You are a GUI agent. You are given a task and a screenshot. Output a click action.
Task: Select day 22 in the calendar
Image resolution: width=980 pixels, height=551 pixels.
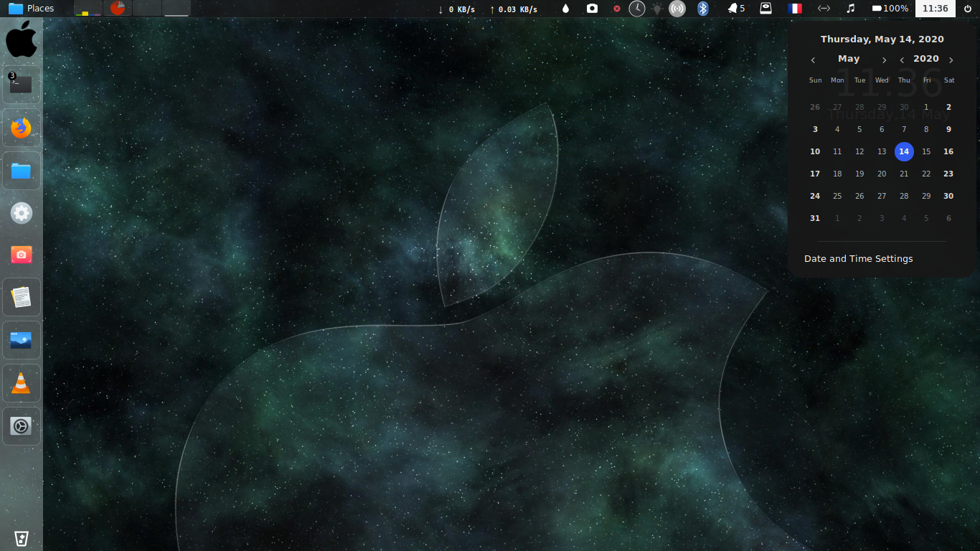pyautogui.click(x=926, y=174)
